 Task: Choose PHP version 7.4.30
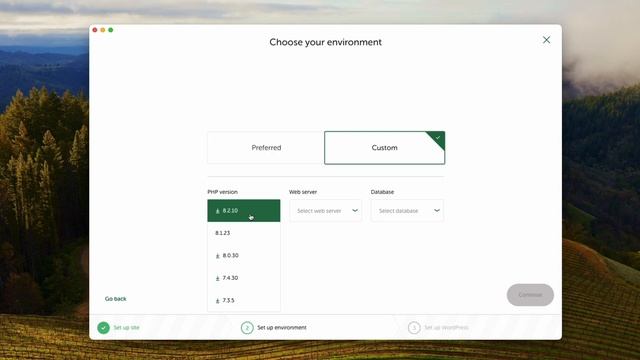pyautogui.click(x=244, y=278)
